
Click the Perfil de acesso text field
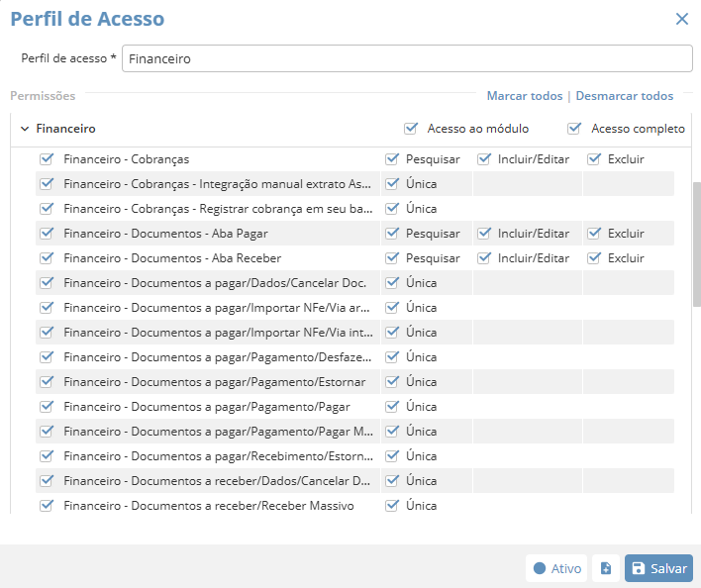point(407,58)
